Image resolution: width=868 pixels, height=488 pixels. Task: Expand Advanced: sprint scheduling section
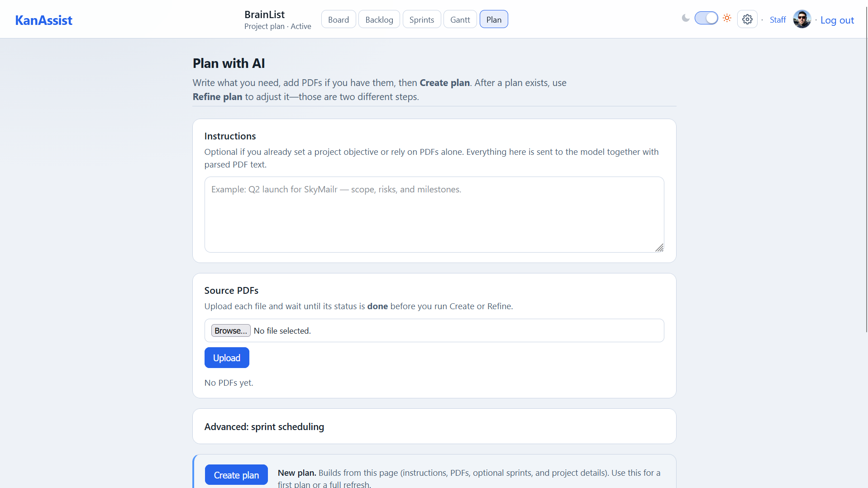pyautogui.click(x=264, y=426)
